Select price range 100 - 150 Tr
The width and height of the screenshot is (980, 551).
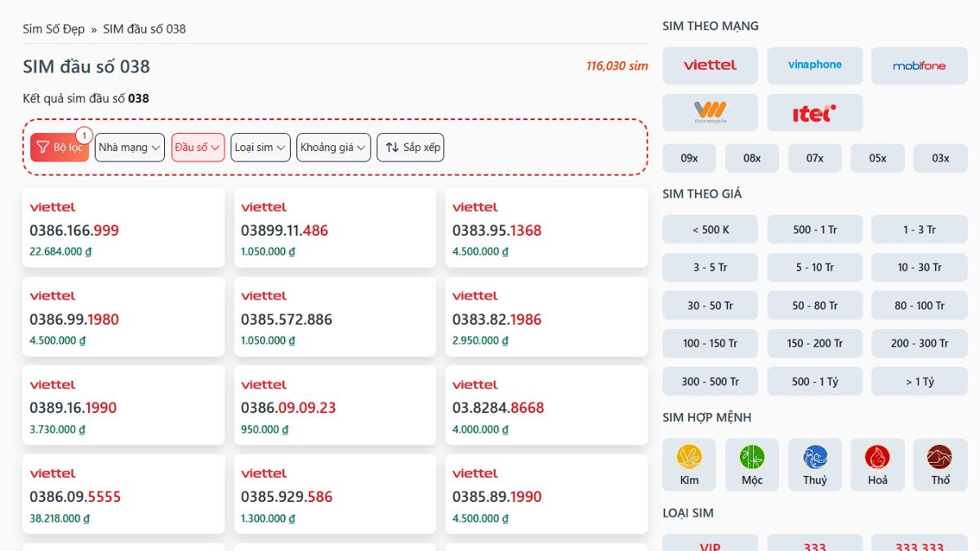[x=710, y=343]
